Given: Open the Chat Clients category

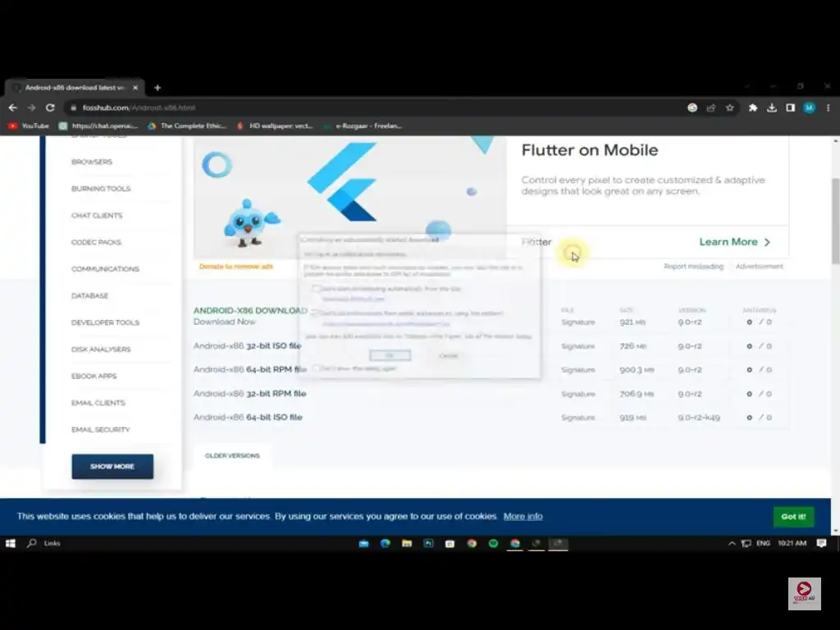Looking at the screenshot, I should [97, 216].
